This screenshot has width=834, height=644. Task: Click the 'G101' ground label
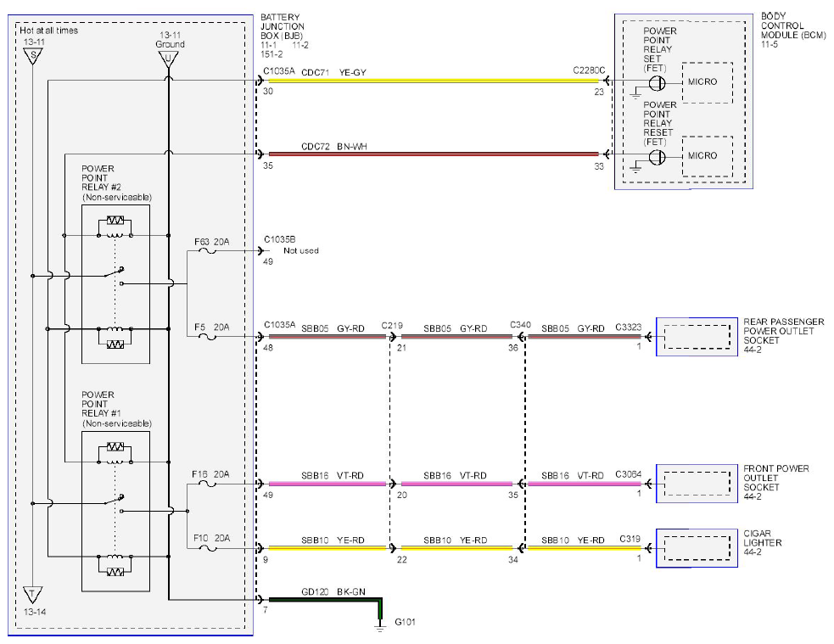pos(405,622)
